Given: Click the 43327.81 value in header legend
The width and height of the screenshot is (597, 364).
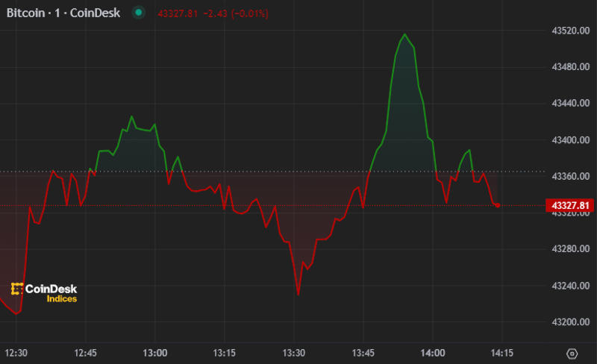Looking at the screenshot, I should point(178,14).
